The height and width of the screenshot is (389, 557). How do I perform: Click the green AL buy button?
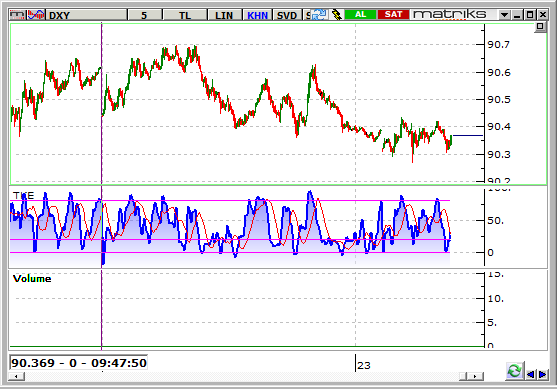click(360, 15)
